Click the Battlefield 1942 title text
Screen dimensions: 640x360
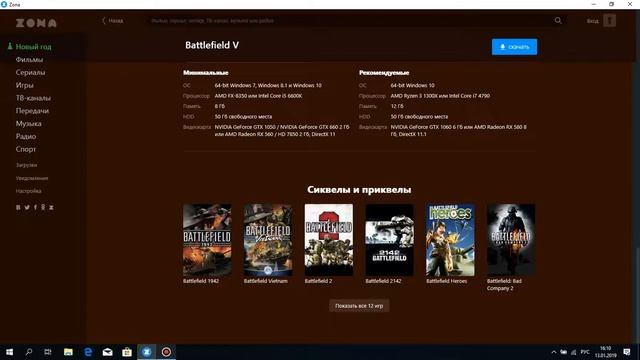click(x=201, y=281)
